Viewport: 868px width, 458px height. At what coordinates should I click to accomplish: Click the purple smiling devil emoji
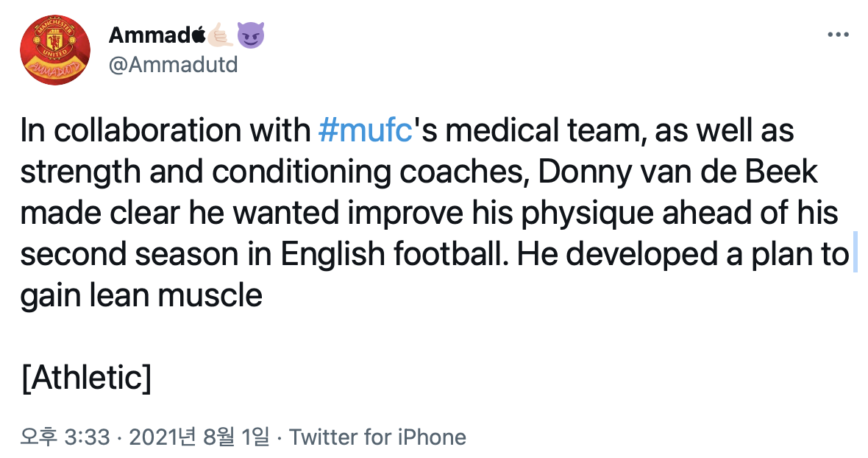tap(251, 35)
